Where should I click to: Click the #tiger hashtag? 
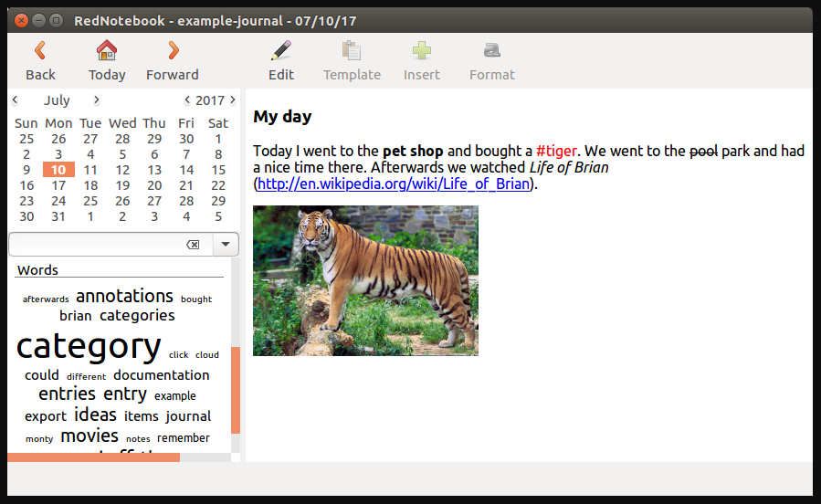(556, 151)
